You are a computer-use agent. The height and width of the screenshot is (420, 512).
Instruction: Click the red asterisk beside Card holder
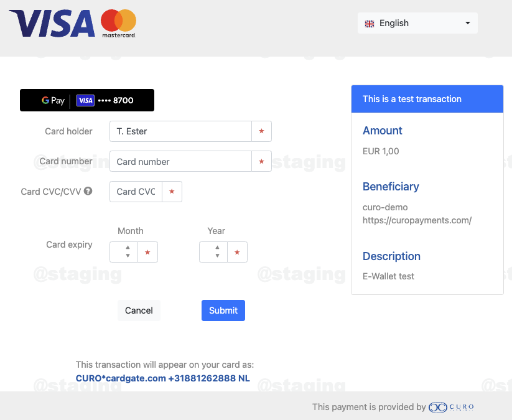click(261, 131)
